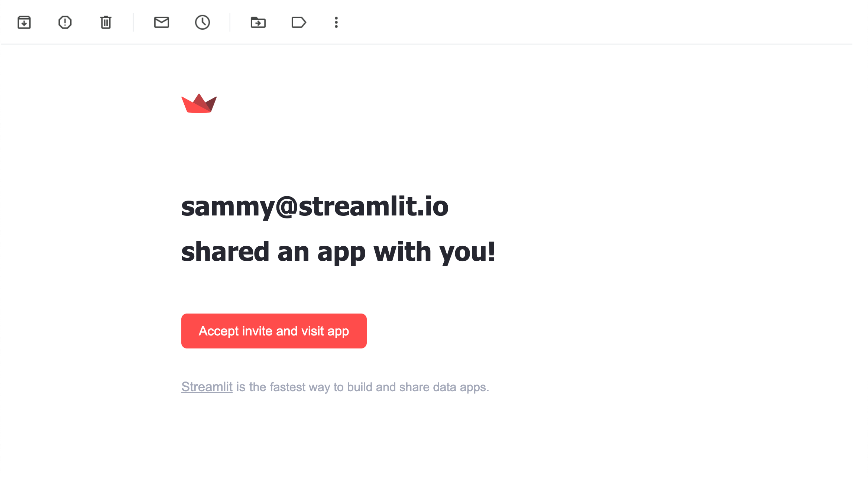Screen dimensions: 868x477
Task: Click sammy@streamlit.io sender email address
Action: (x=315, y=205)
